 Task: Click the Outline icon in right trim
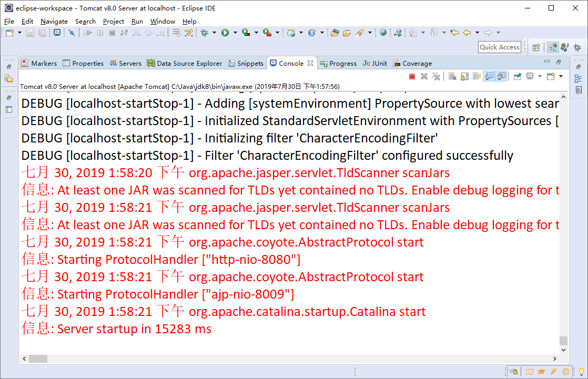pos(578,79)
